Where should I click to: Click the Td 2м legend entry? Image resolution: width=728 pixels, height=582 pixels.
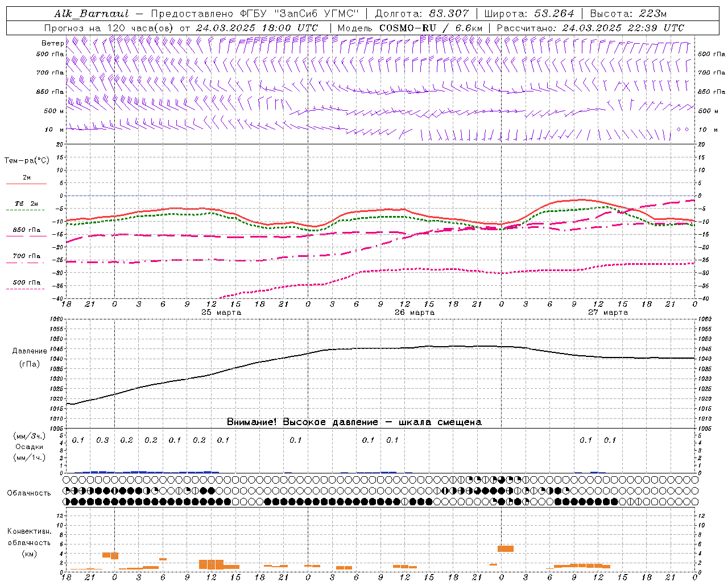26,203
